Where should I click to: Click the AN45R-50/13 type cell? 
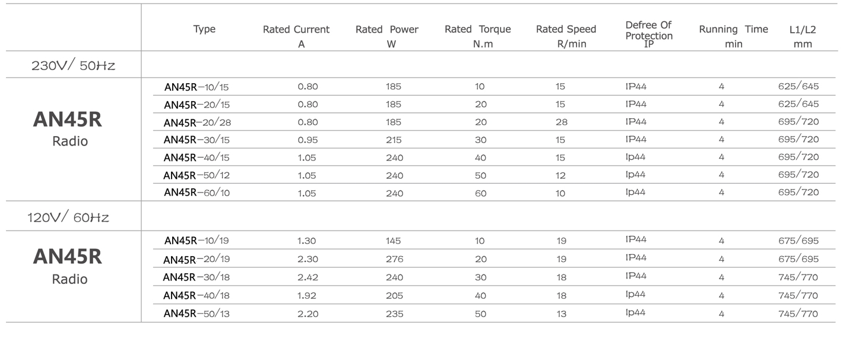(196, 314)
